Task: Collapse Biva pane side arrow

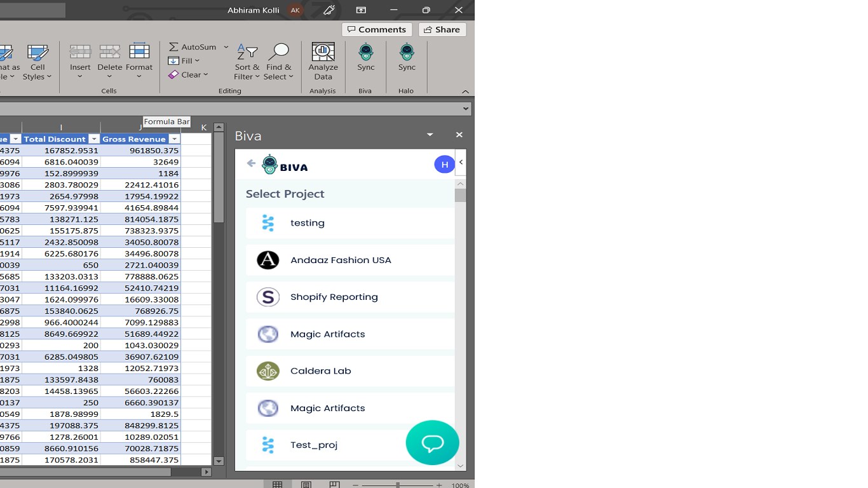Action: click(x=461, y=163)
